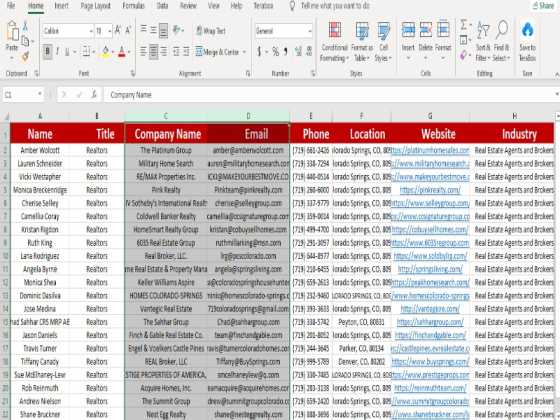Switch to the Data tab
Screen dimensions: 560x420
coord(162,6)
